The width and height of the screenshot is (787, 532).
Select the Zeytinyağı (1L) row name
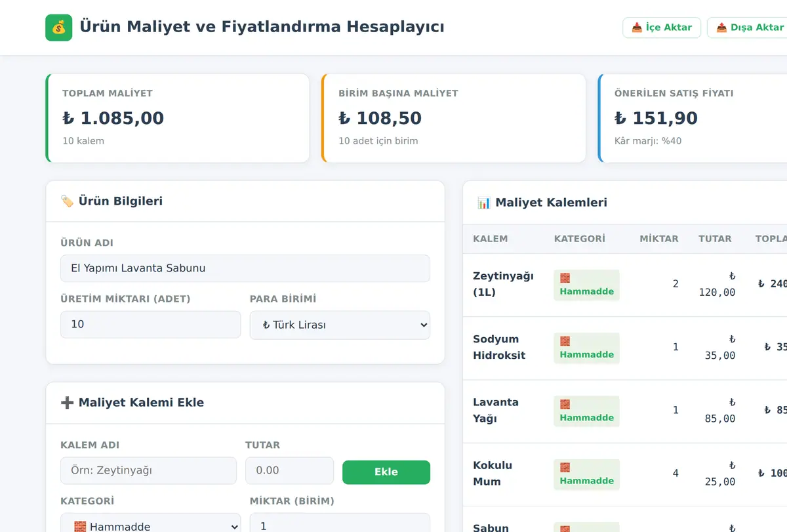[x=503, y=284]
